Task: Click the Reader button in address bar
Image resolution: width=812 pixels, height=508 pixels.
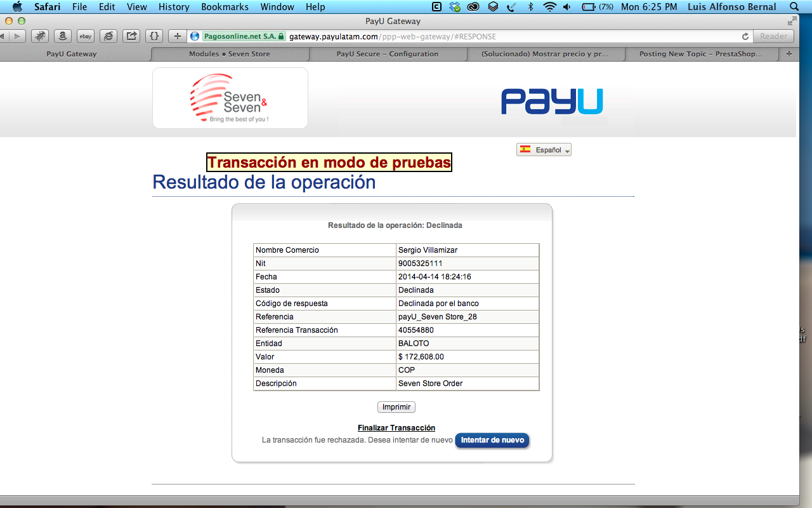Action: [773, 36]
